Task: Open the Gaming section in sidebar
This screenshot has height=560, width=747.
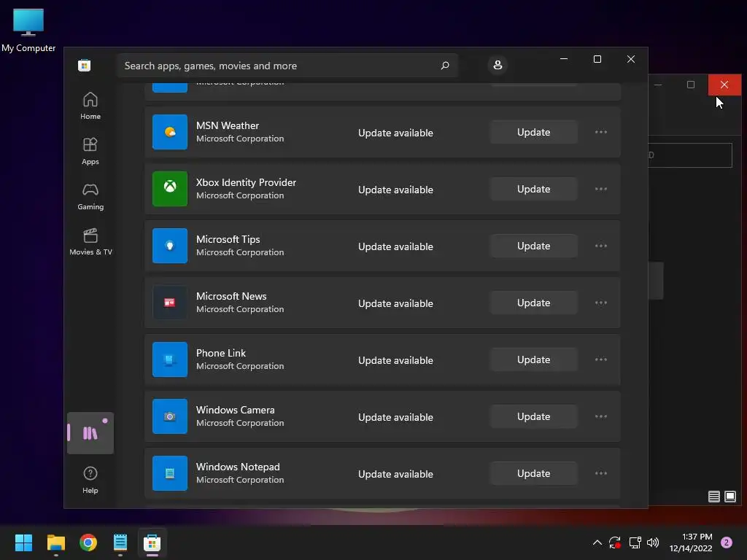Action: (90, 197)
